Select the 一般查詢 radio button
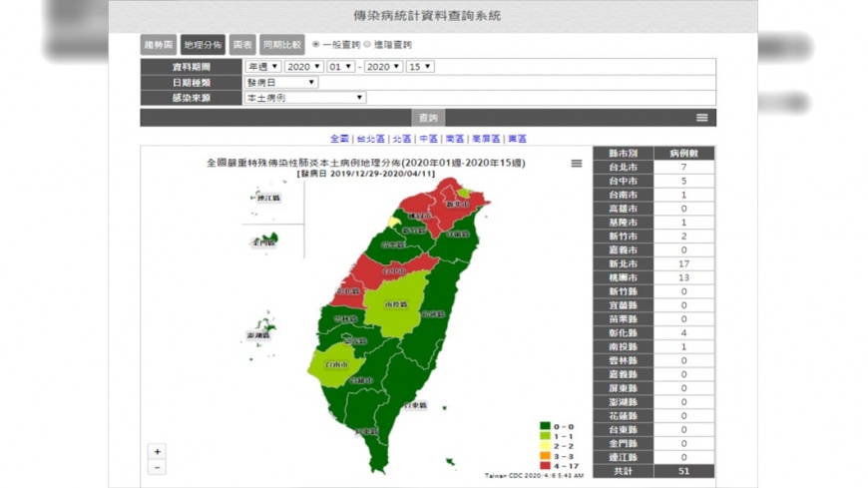This screenshot has width=868, height=488. pyautogui.click(x=315, y=44)
